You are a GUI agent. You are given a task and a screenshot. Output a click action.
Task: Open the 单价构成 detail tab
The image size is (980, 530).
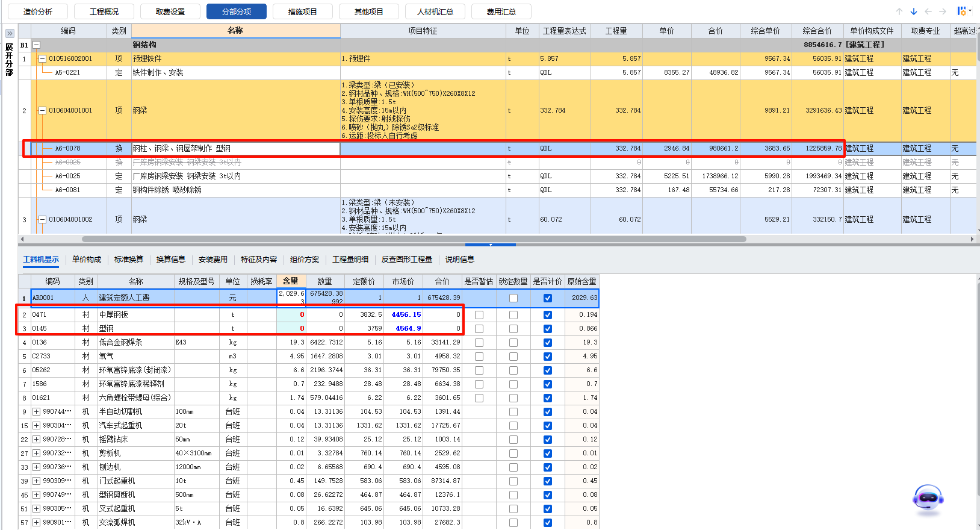point(87,260)
